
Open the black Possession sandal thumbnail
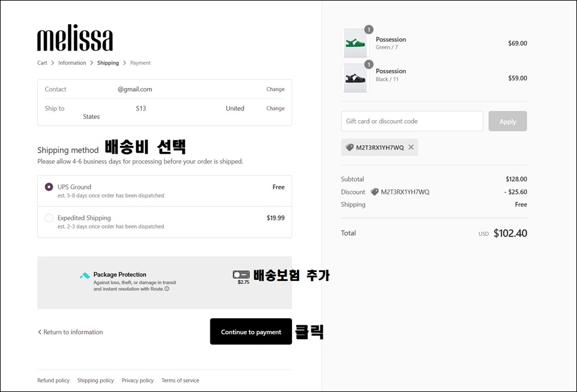point(355,78)
